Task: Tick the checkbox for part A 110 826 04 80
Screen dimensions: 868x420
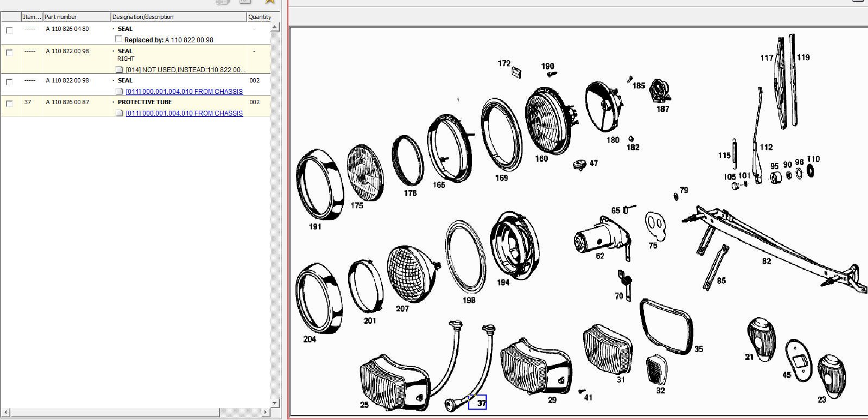Action: (x=9, y=30)
